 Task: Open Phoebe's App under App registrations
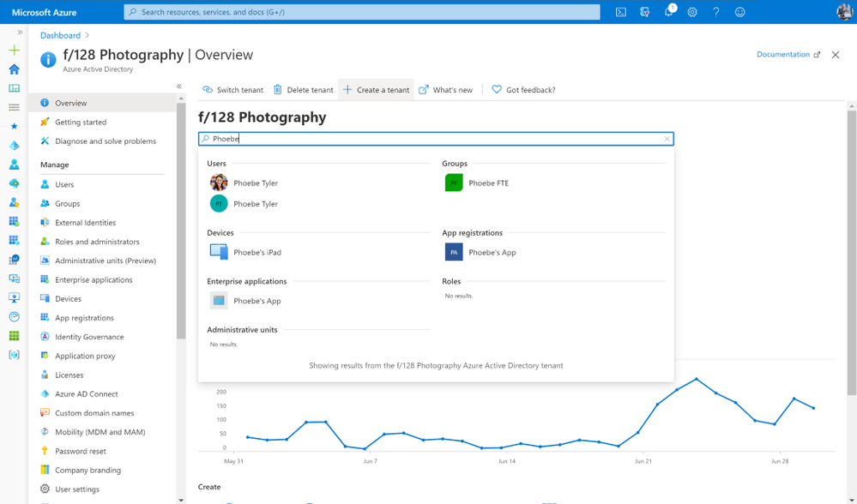pos(481,252)
